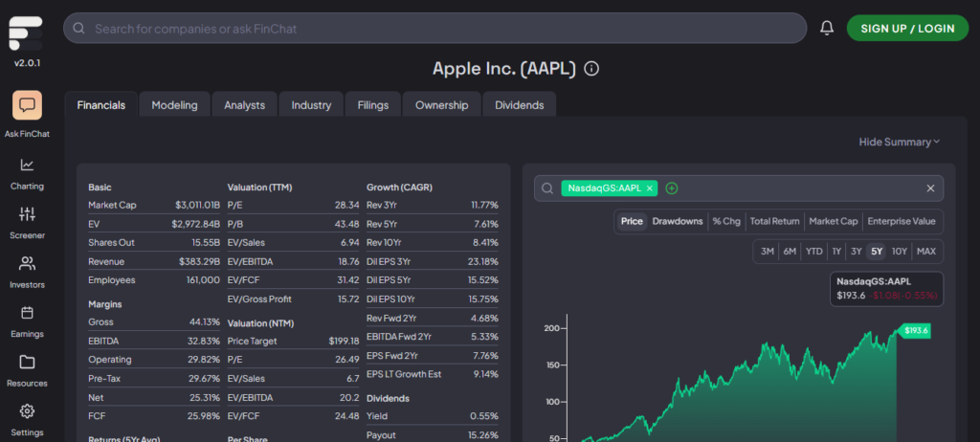This screenshot has width=980, height=442.
Task: Click the info icon beside Apple Inc. (AAPL)
Action: point(591,69)
